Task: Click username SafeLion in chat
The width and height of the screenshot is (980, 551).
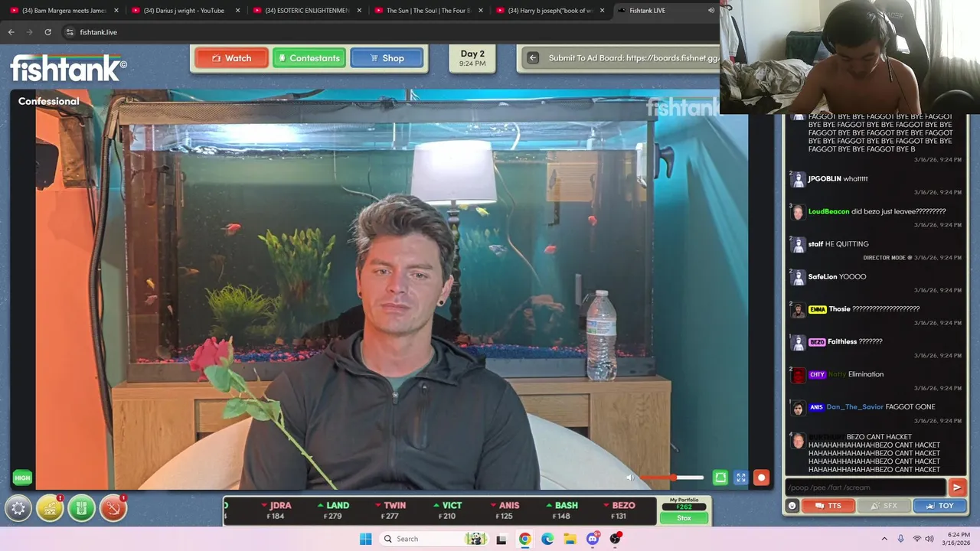Action: point(822,276)
